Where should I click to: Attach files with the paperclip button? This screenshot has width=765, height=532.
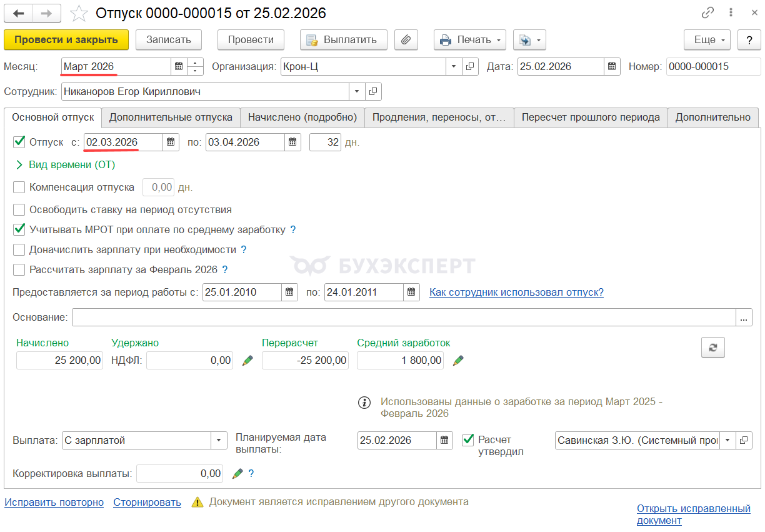(x=406, y=39)
